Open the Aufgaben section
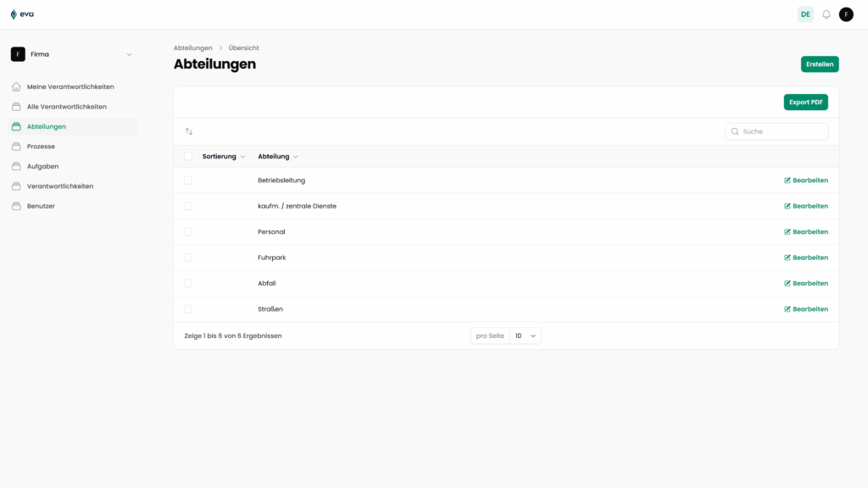Image resolution: width=868 pixels, height=488 pixels. (42, 166)
